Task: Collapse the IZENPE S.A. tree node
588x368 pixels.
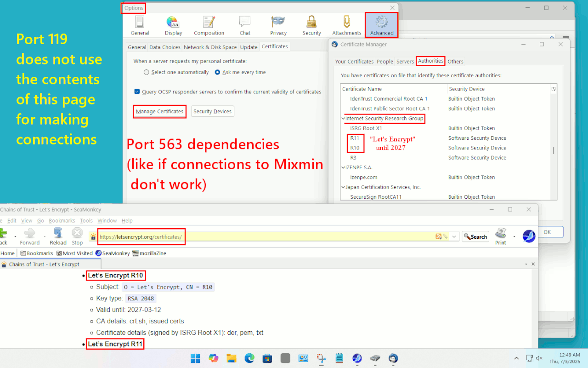Action: (x=343, y=167)
